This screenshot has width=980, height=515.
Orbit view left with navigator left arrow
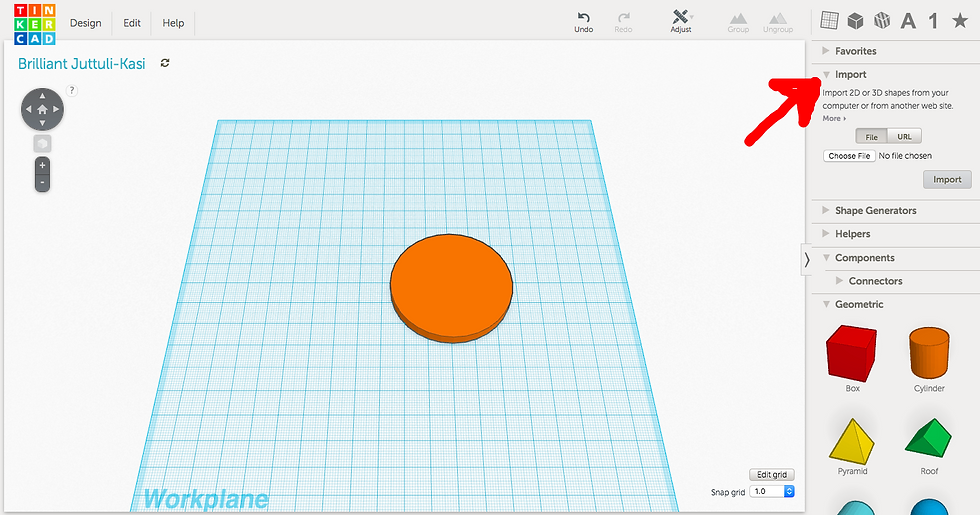pyautogui.click(x=29, y=109)
